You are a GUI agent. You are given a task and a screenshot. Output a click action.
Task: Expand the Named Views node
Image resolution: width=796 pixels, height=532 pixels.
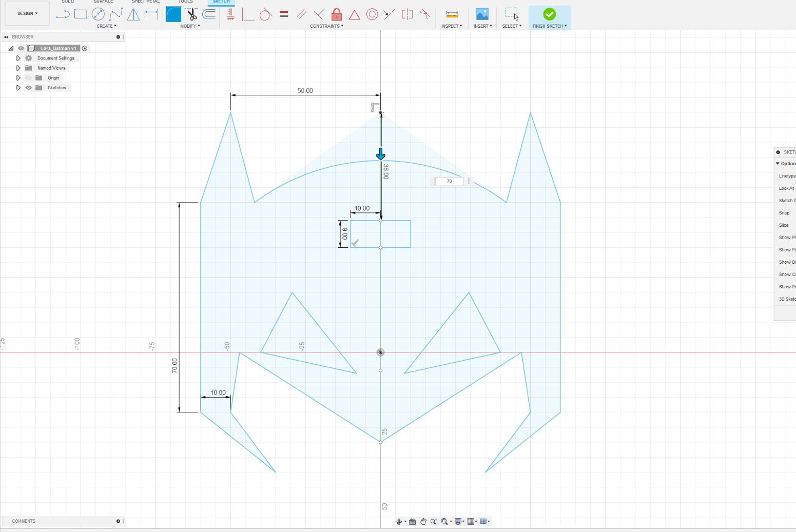click(x=18, y=68)
